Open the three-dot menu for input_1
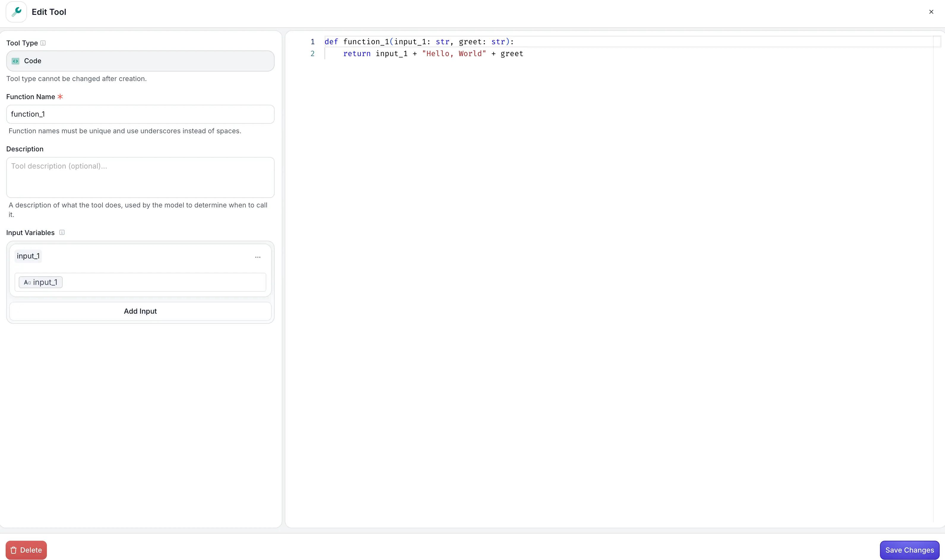Viewport: 945px width, 560px height. (258, 257)
